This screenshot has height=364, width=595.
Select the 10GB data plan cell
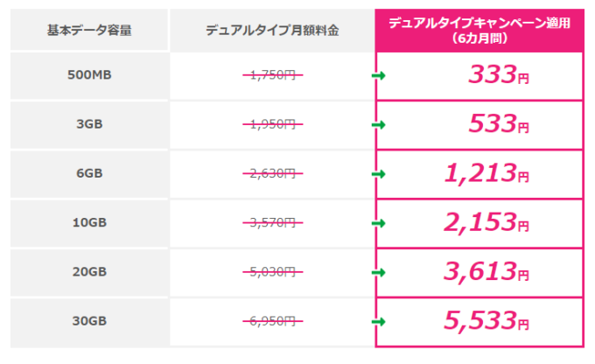click(89, 223)
